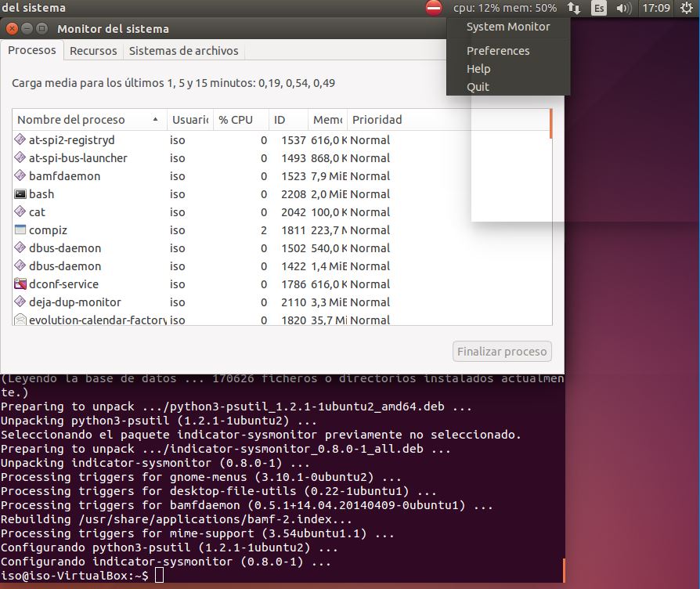The height and width of the screenshot is (589, 700).
Task: Click the sound volume icon
Action: (623, 8)
